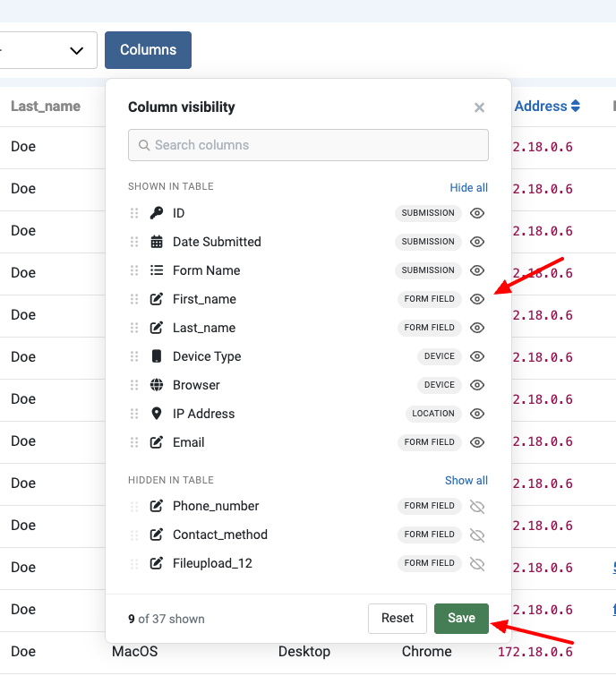
Task: Toggle visibility of the Last_name column
Action: click(x=477, y=328)
